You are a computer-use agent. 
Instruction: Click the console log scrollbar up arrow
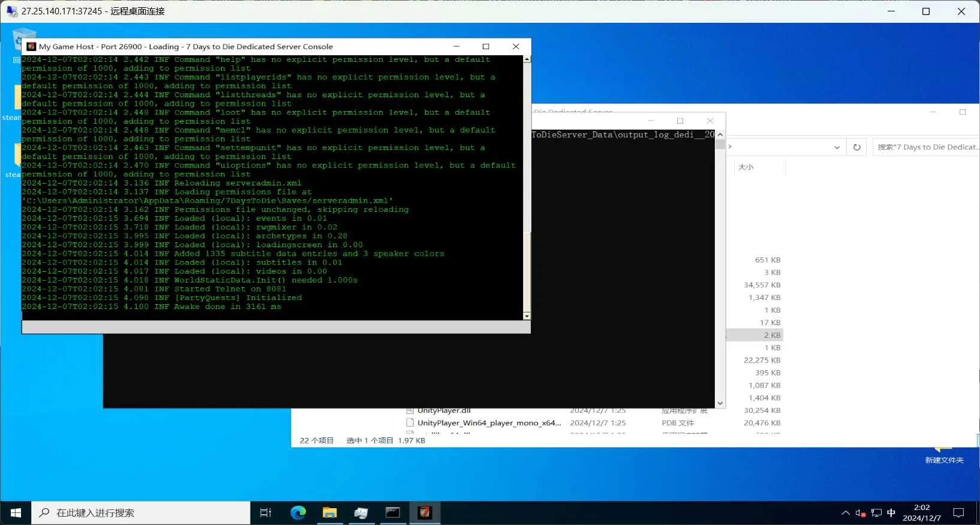(527, 59)
